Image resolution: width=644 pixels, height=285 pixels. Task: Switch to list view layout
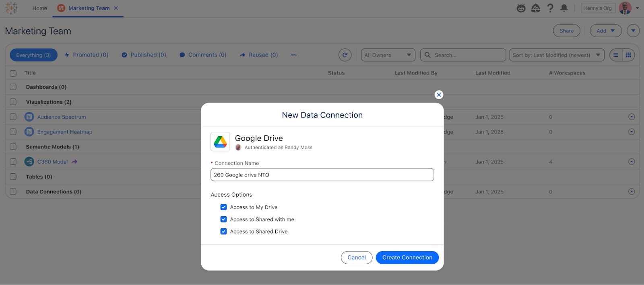[616, 55]
